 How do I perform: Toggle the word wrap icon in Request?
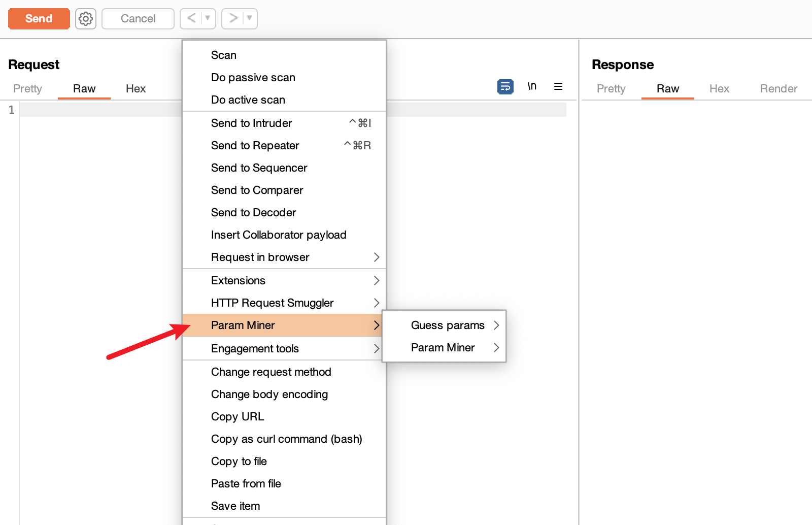pos(505,87)
